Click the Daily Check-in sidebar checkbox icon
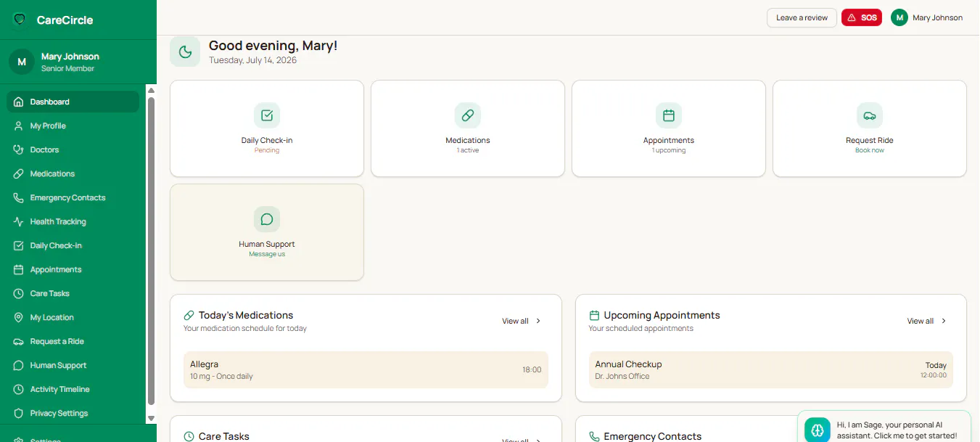Screen dimensions: 980x442 pyautogui.click(x=19, y=245)
